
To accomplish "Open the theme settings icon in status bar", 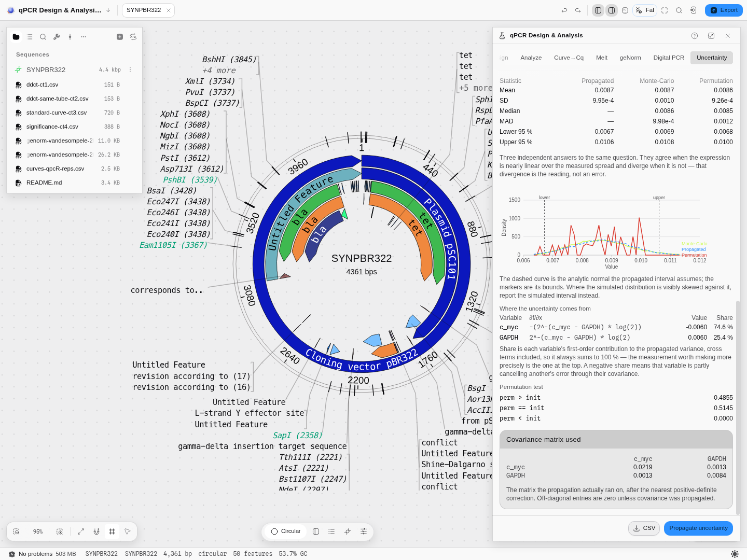I will (735, 554).
